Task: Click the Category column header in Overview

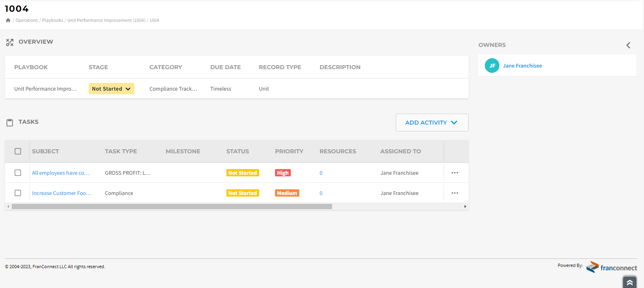Action: [166, 67]
